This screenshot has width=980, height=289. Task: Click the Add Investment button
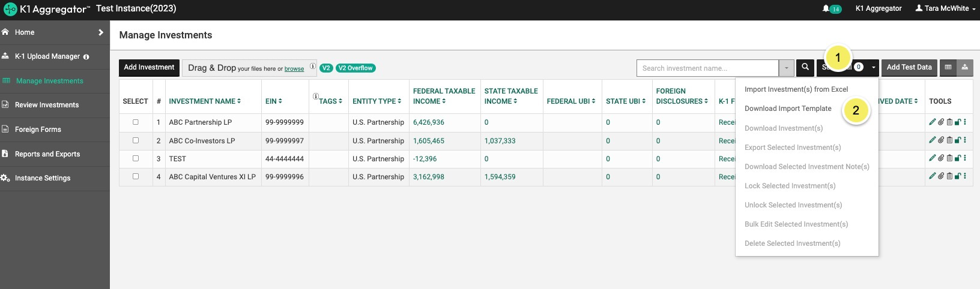click(x=149, y=68)
